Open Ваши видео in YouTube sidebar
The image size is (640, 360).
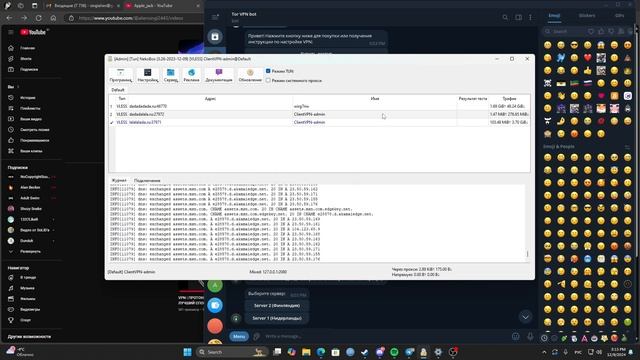[x=31, y=119]
